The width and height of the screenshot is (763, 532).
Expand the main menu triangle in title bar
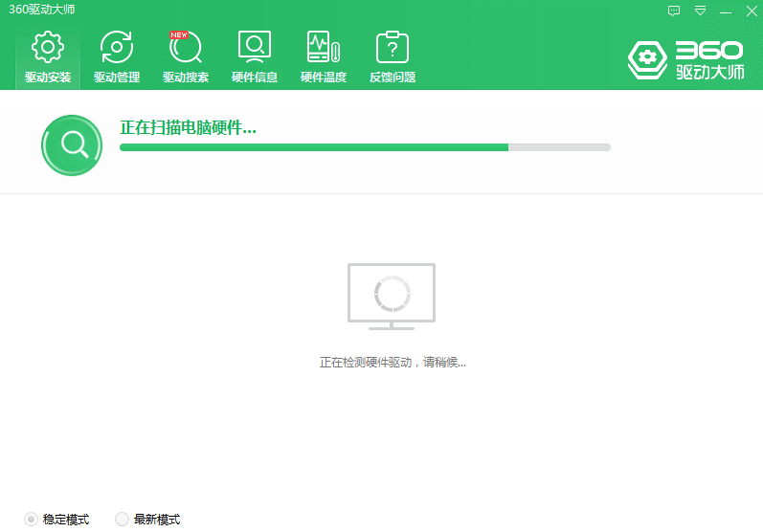click(700, 11)
